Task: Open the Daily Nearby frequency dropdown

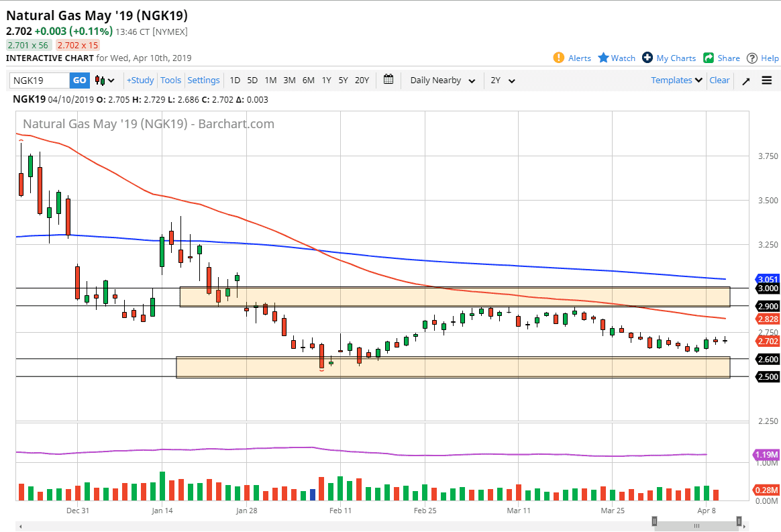Action: pyautogui.click(x=442, y=81)
